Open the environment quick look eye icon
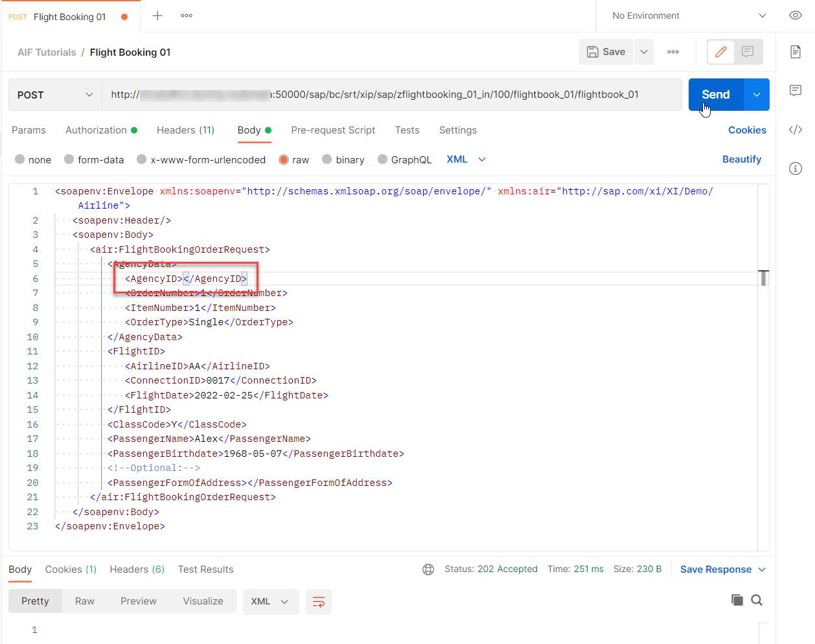The width and height of the screenshot is (815, 644). point(796,16)
